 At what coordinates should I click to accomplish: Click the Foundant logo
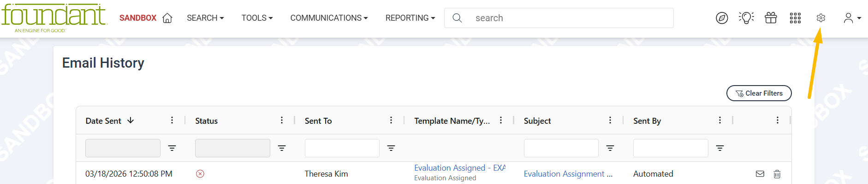click(54, 17)
